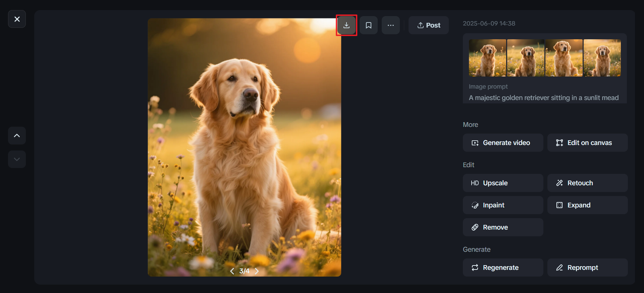Reprompt with a new description
The width and height of the screenshot is (644, 293).
coord(588,267)
